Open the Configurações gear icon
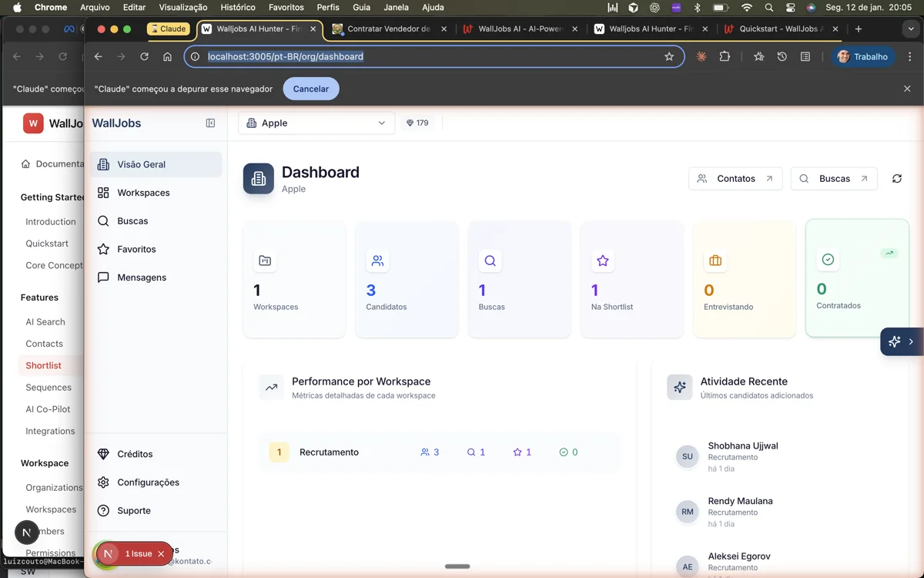This screenshot has height=578, width=924. point(104,482)
